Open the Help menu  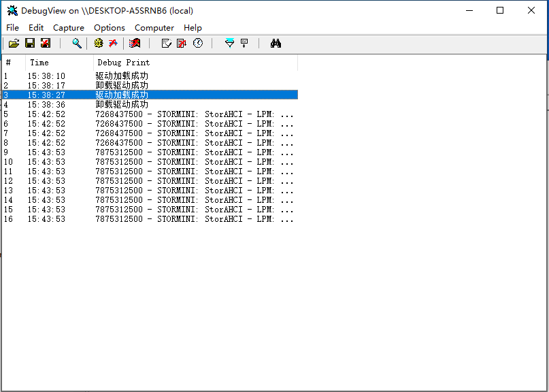point(193,28)
